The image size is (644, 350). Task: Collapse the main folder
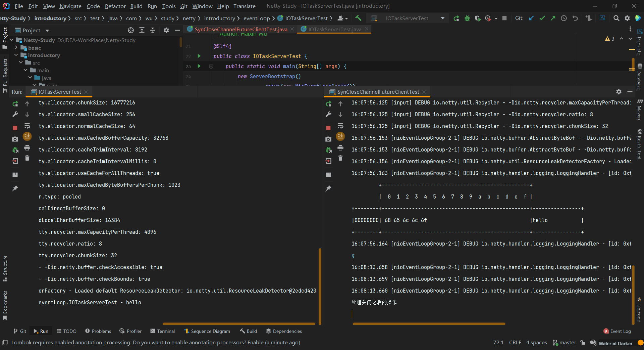25,70
